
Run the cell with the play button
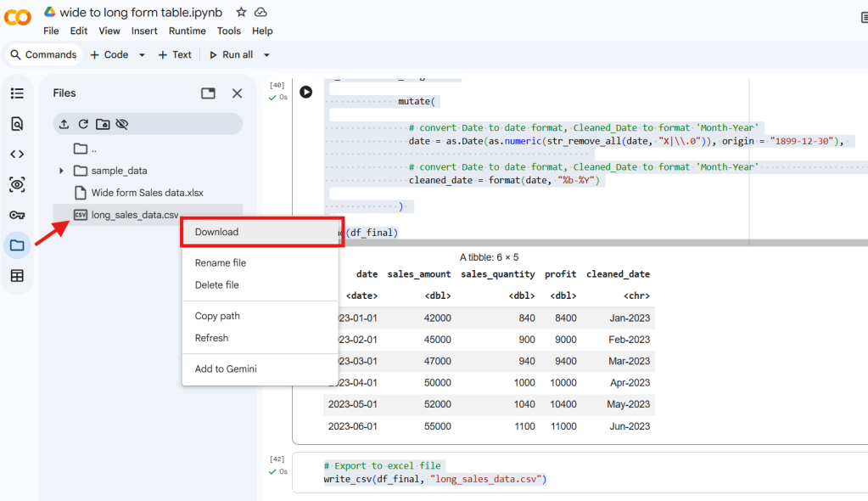coord(305,92)
